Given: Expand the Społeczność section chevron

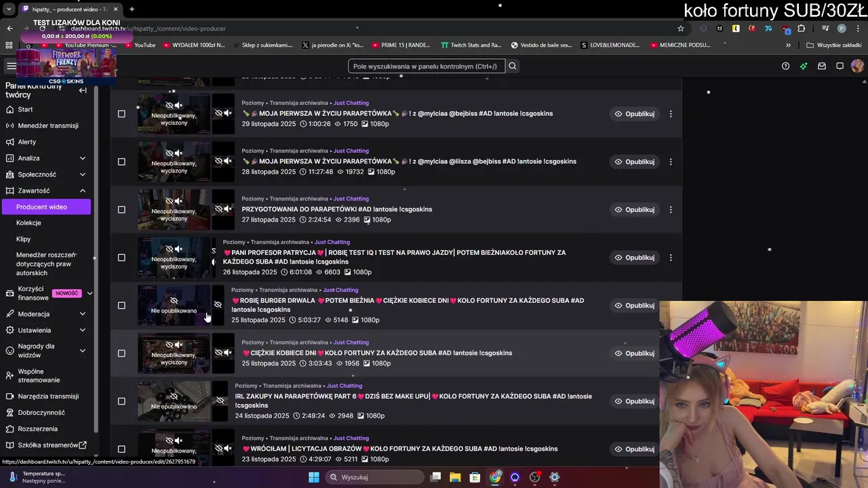Looking at the screenshot, I should [83, 174].
